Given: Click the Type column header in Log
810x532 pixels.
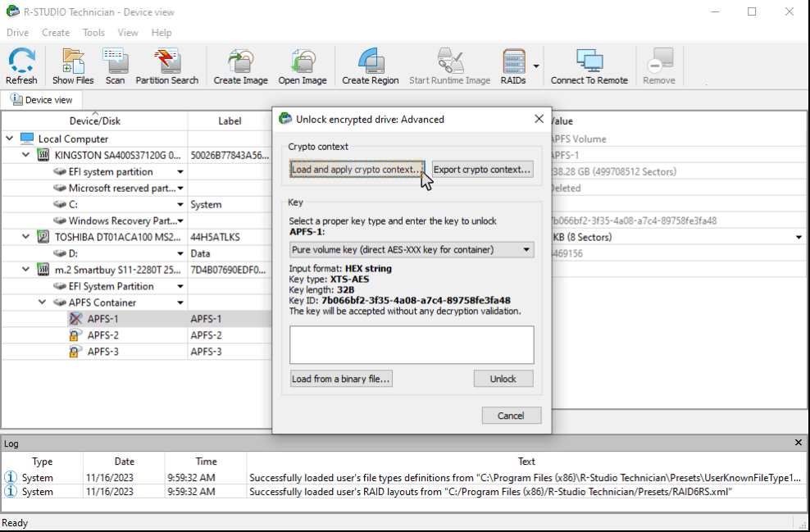Looking at the screenshot, I should click(43, 462).
